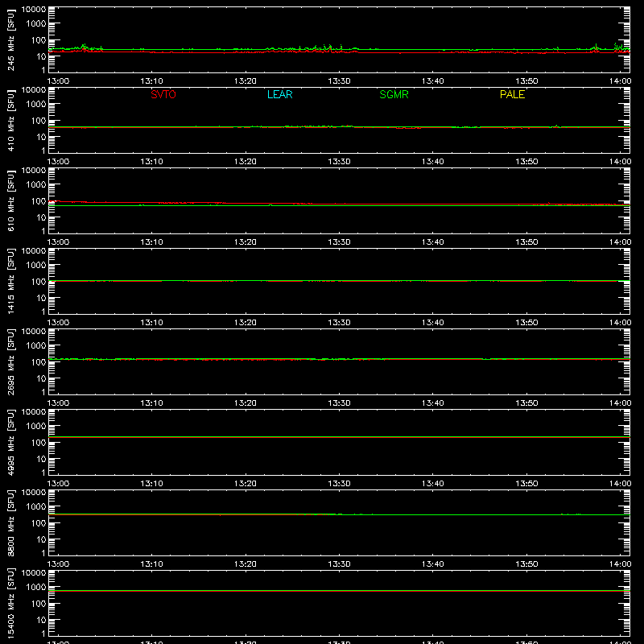Click the yellow PALE station legend label
Viewport: 644px width, 644px height.
tap(512, 94)
